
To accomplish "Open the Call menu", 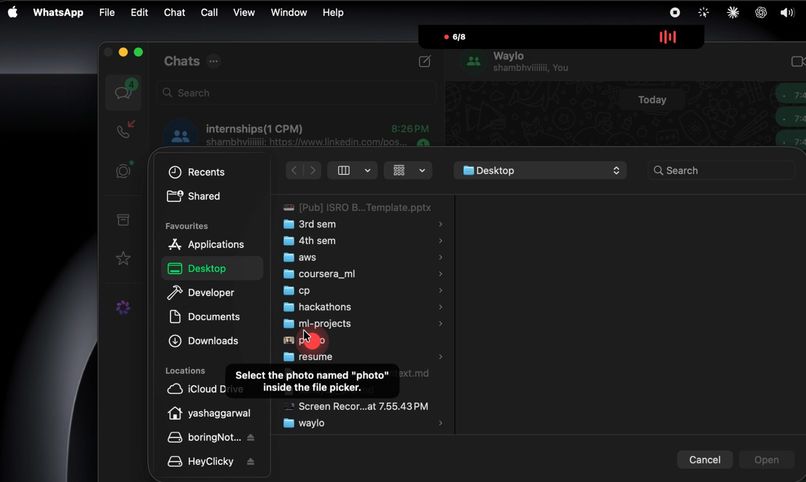I will coord(209,12).
